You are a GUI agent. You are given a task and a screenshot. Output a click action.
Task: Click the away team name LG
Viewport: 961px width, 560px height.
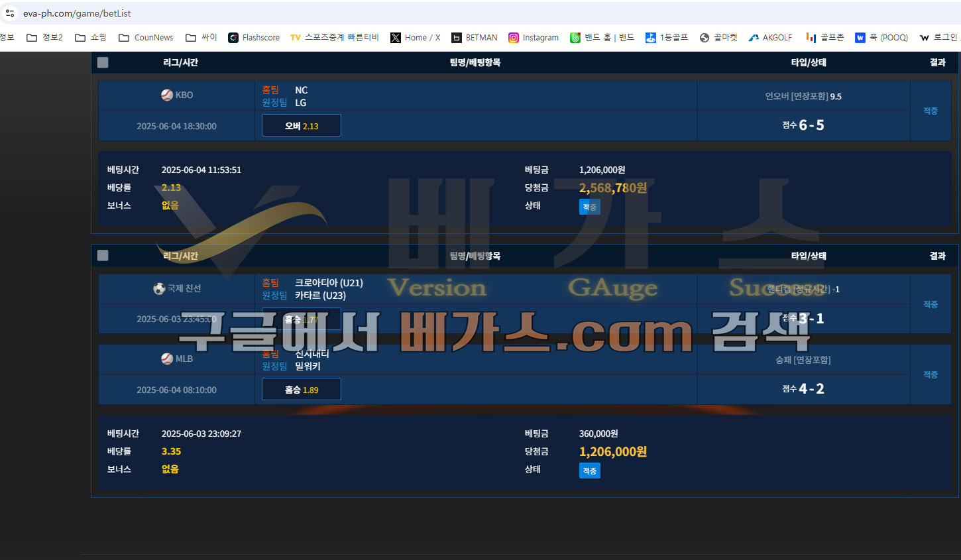[x=301, y=103]
